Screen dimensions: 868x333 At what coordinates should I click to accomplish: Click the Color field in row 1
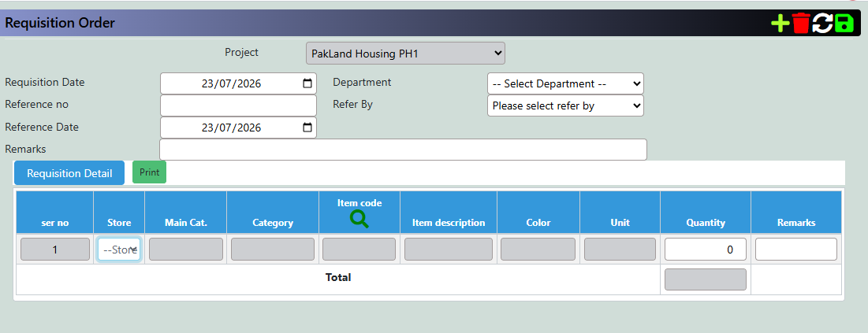click(538, 250)
